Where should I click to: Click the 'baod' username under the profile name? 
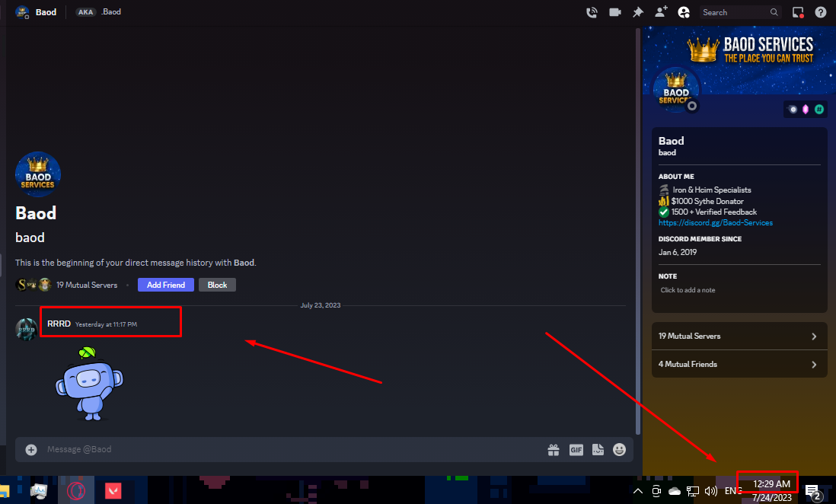(667, 152)
